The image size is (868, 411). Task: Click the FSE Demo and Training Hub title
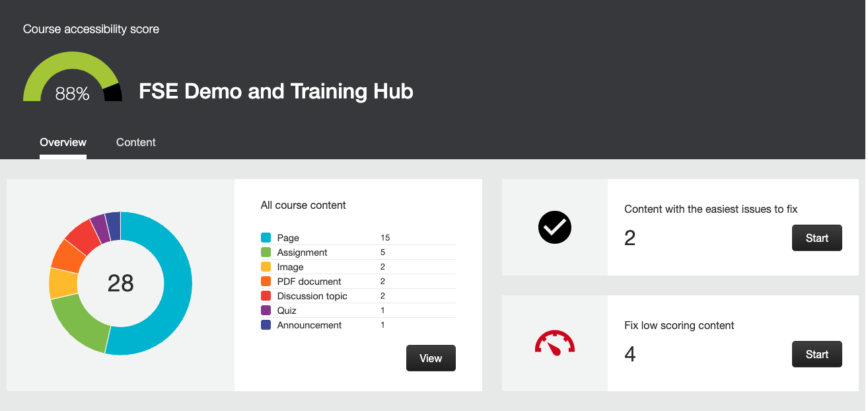click(x=275, y=91)
